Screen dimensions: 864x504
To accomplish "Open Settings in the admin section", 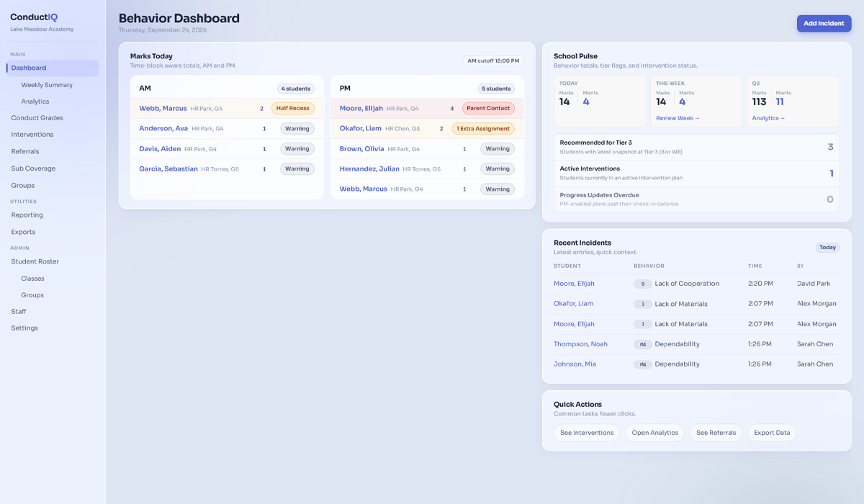I will tap(24, 328).
